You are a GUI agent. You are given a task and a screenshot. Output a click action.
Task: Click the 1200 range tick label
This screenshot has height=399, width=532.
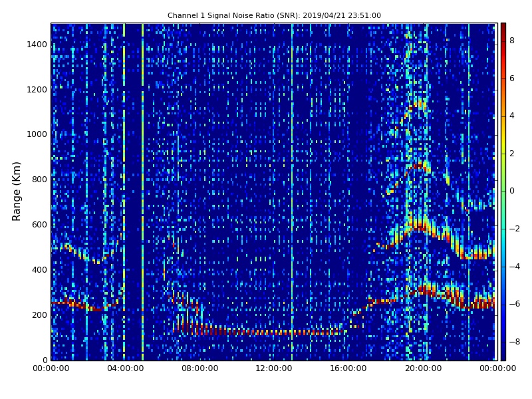(x=37, y=90)
